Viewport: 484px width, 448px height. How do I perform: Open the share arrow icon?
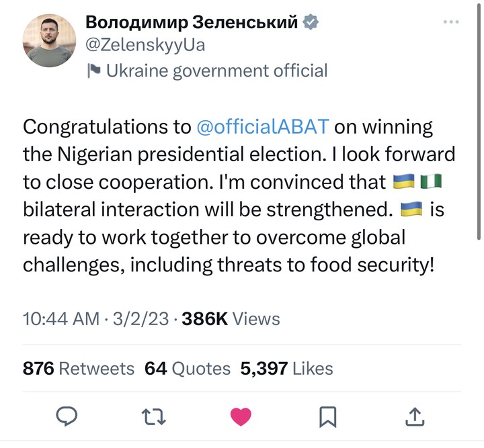(415, 416)
